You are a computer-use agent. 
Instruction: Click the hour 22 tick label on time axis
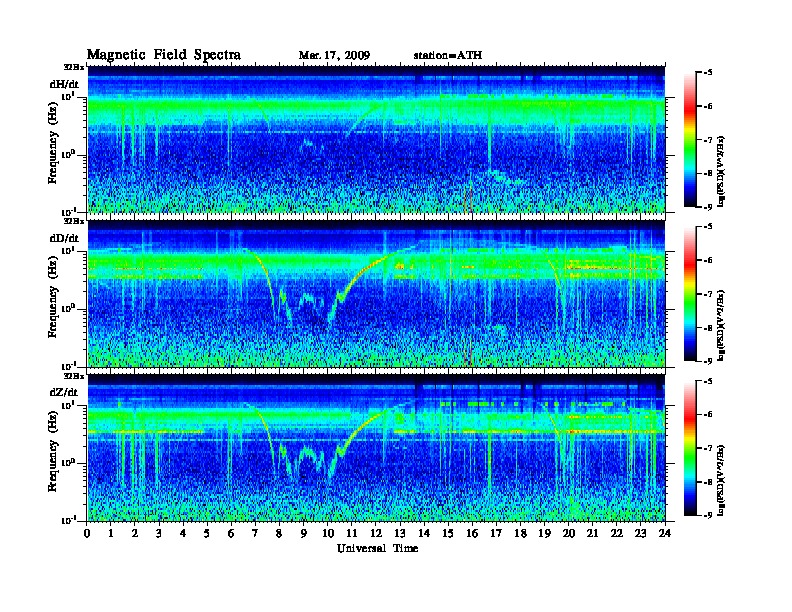tap(617, 533)
